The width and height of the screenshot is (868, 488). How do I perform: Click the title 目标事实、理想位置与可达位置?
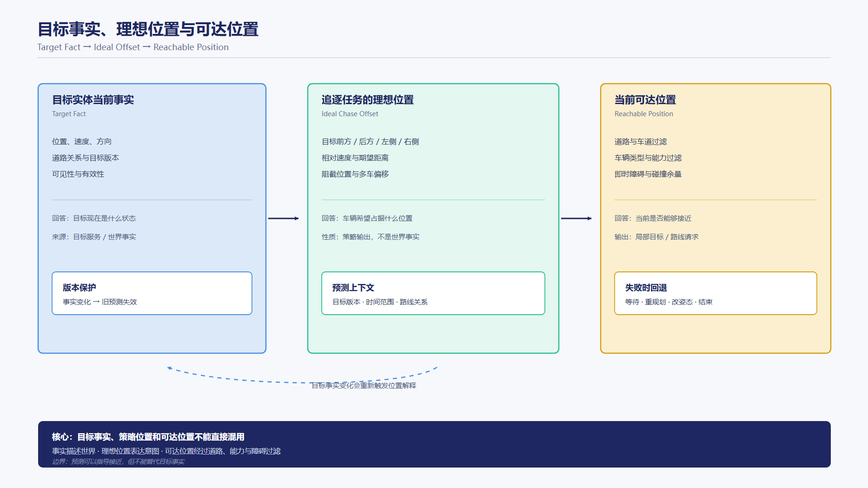point(148,29)
